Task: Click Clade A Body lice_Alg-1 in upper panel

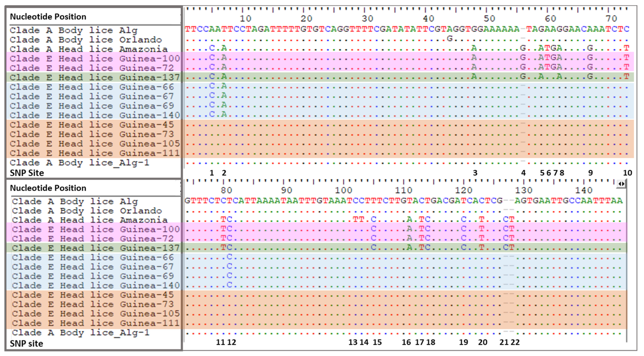Action: coord(79,163)
